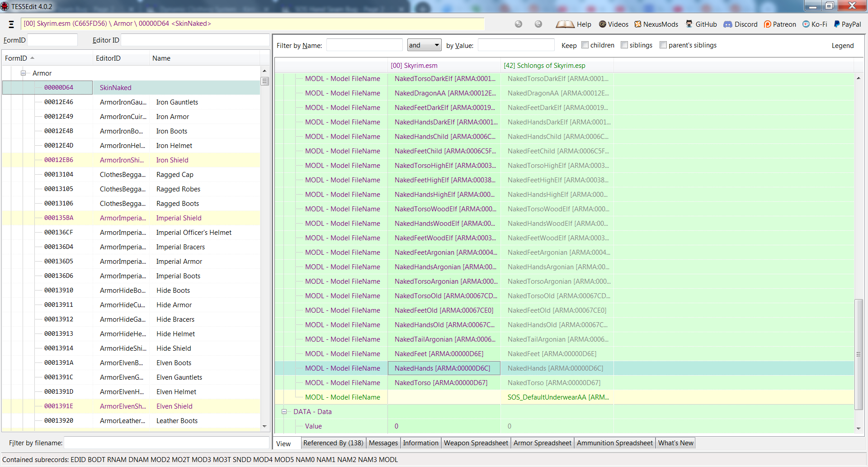Select the Iron Gauntlets record

131,102
